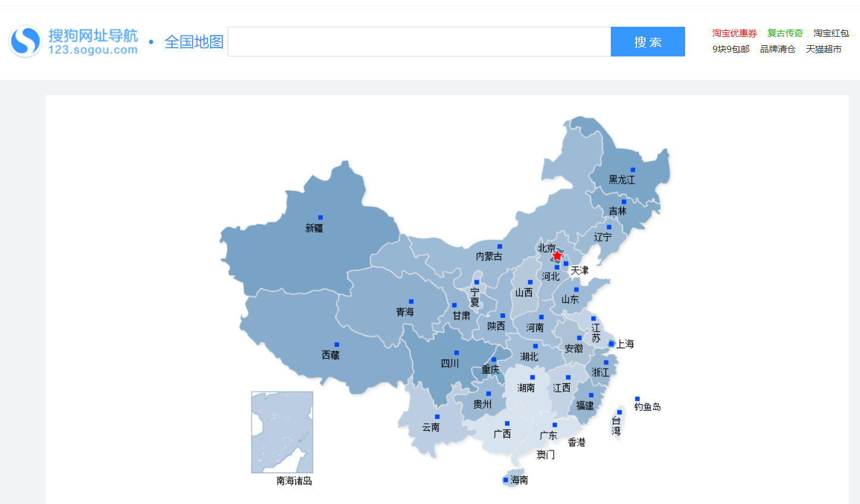Select 湖北 on the map

point(529,357)
